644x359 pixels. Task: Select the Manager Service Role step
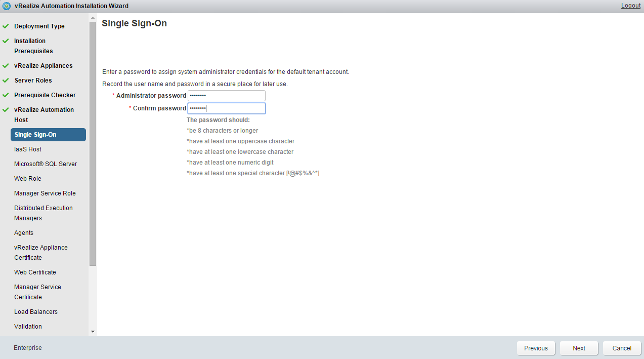pos(45,193)
